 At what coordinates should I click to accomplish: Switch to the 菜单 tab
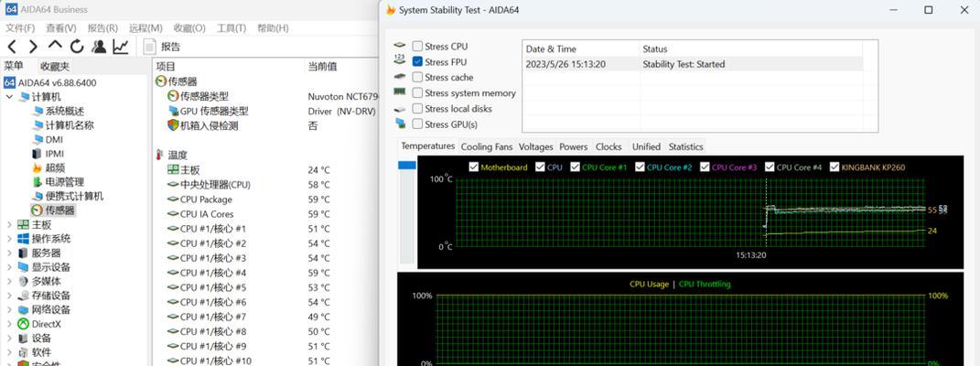click(x=15, y=66)
